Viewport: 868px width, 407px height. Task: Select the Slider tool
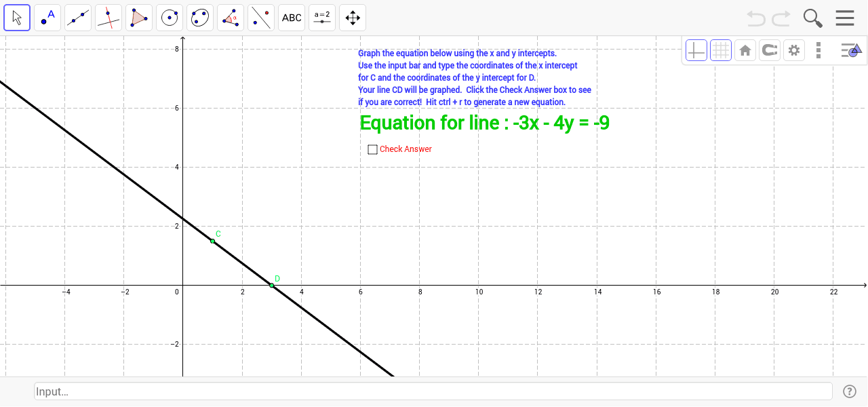[x=321, y=17]
